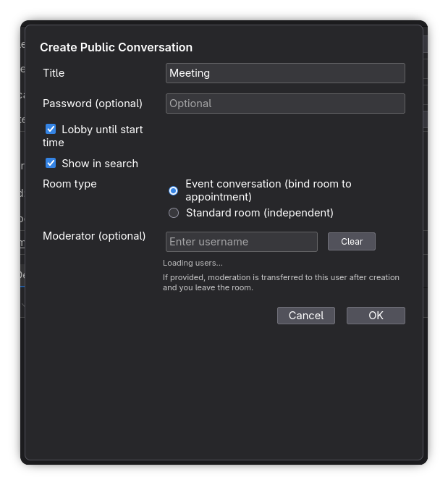Click the Enter username moderator field

pos(241,242)
